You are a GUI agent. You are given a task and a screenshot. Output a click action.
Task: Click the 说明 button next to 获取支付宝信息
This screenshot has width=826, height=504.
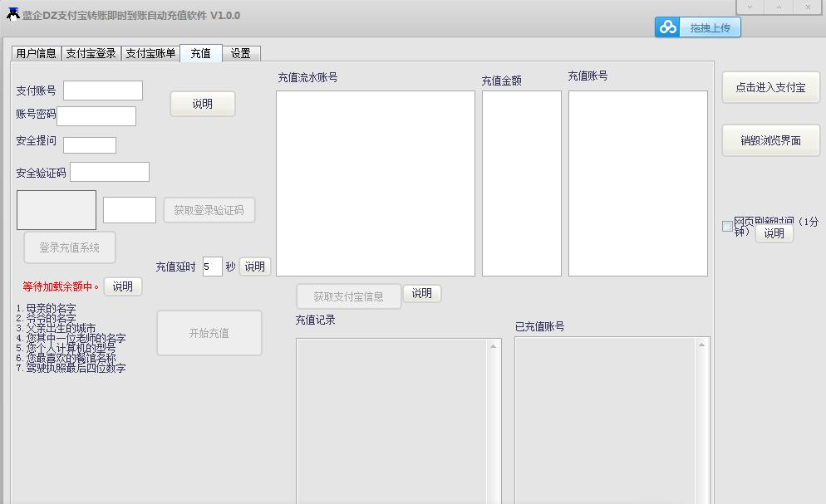[x=422, y=293]
